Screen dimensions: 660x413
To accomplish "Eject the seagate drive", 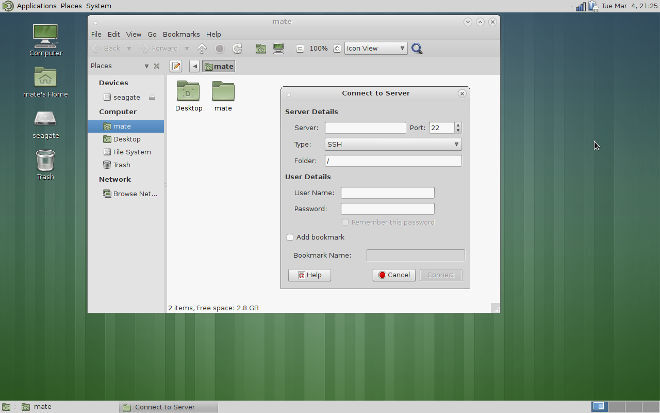I will click(x=151, y=97).
